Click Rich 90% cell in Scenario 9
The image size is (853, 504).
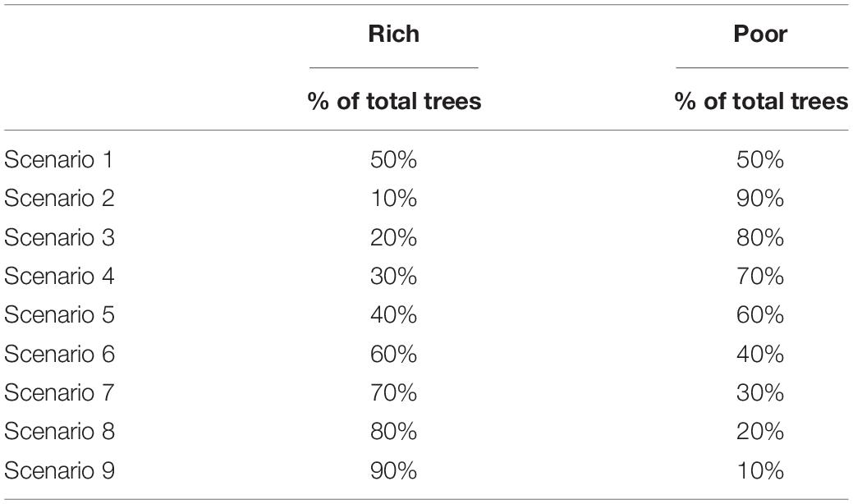click(x=393, y=470)
